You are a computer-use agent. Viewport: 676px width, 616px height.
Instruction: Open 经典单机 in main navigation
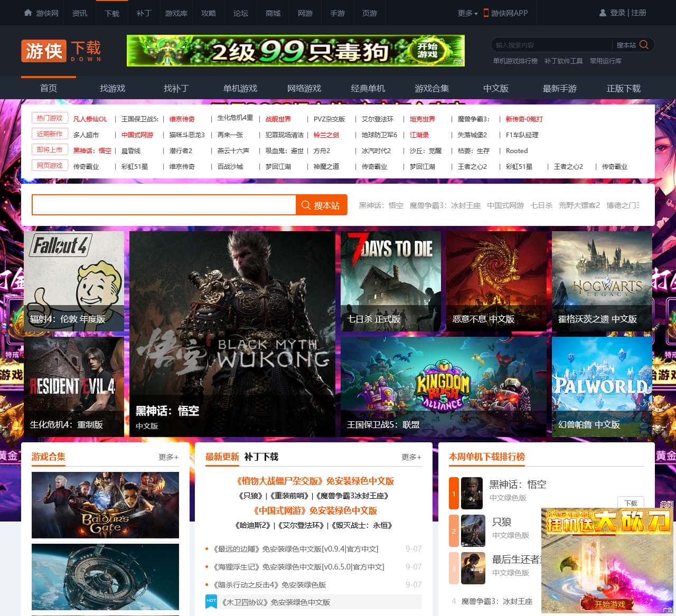(368, 88)
